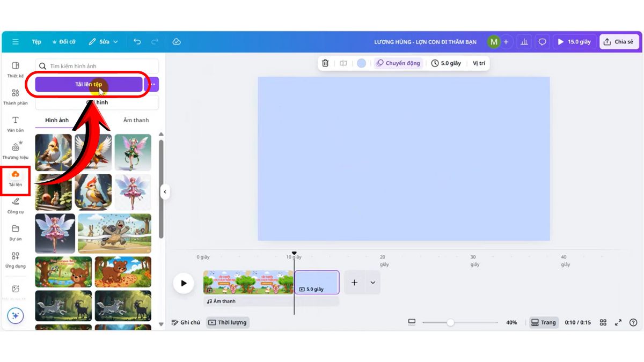Toggle the Ghi chú notes view
The height and width of the screenshot is (362, 644).
(x=186, y=322)
